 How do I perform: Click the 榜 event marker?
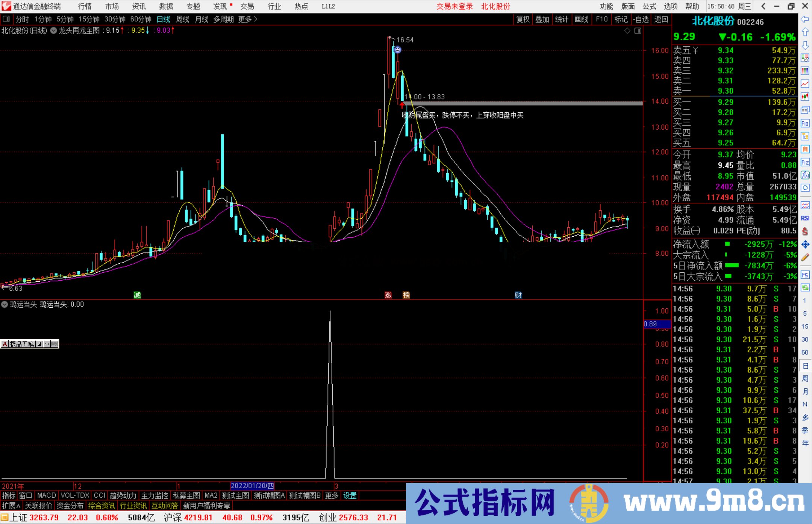406,295
